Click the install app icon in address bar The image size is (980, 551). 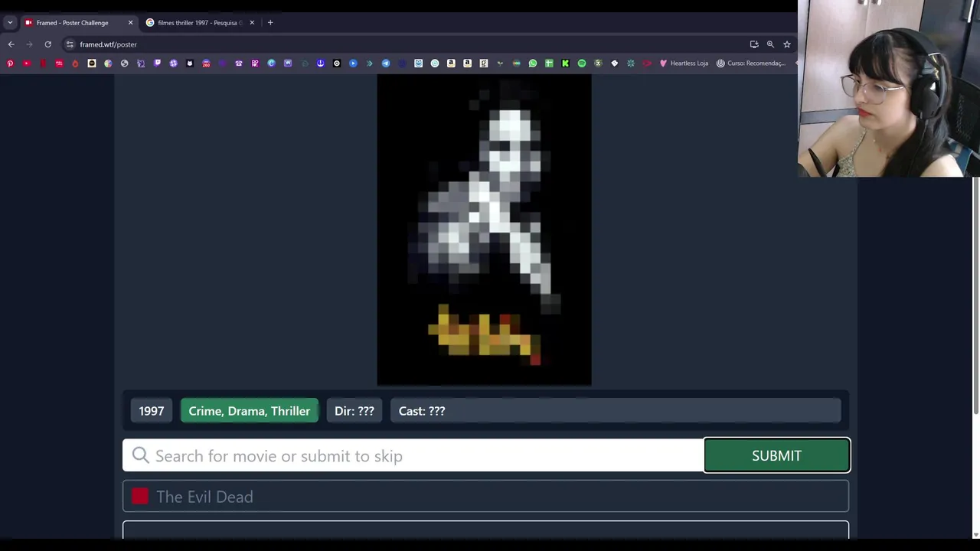pyautogui.click(x=754, y=44)
